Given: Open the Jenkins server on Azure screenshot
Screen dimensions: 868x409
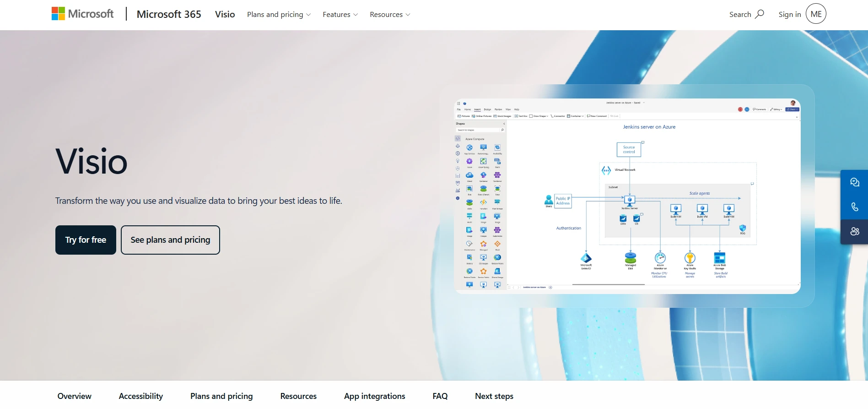Looking at the screenshot, I should [x=627, y=196].
